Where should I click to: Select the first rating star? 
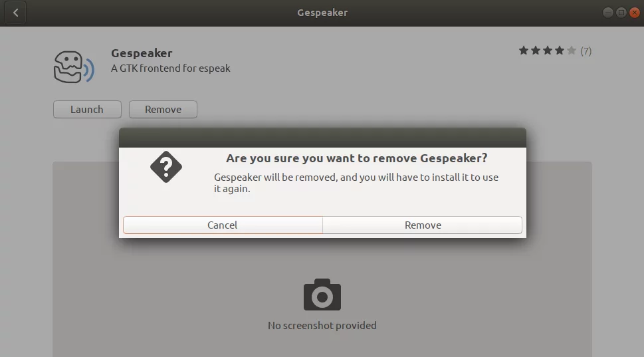click(524, 51)
